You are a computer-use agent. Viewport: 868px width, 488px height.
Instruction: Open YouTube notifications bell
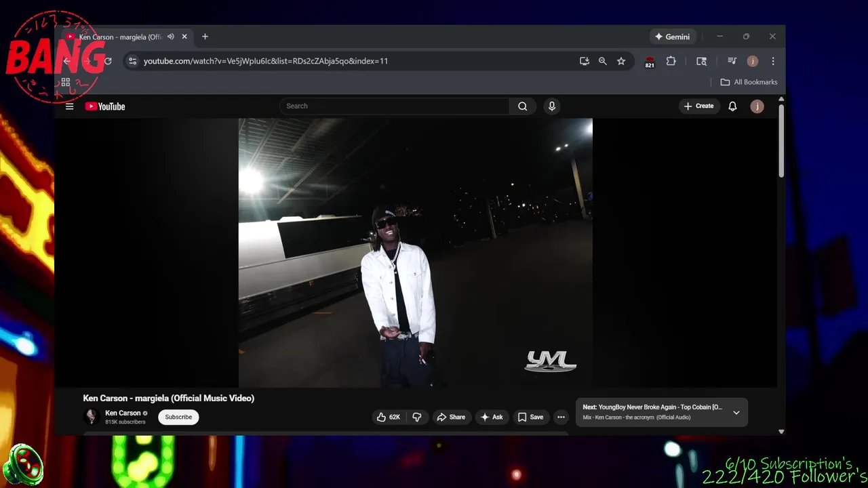click(x=732, y=106)
